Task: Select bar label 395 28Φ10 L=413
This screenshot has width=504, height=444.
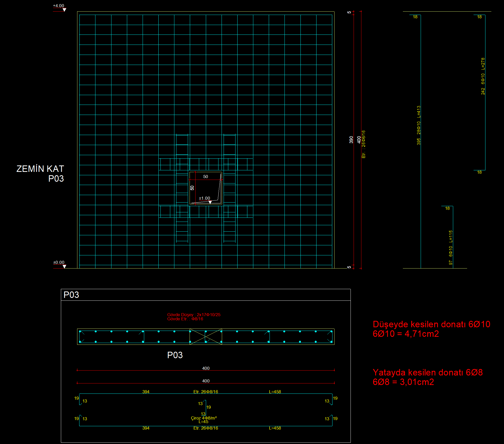Action: click(419, 125)
